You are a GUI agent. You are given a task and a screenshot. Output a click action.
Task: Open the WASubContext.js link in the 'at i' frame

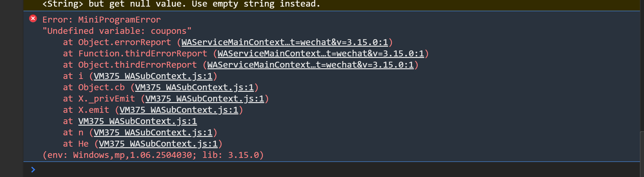(x=153, y=76)
